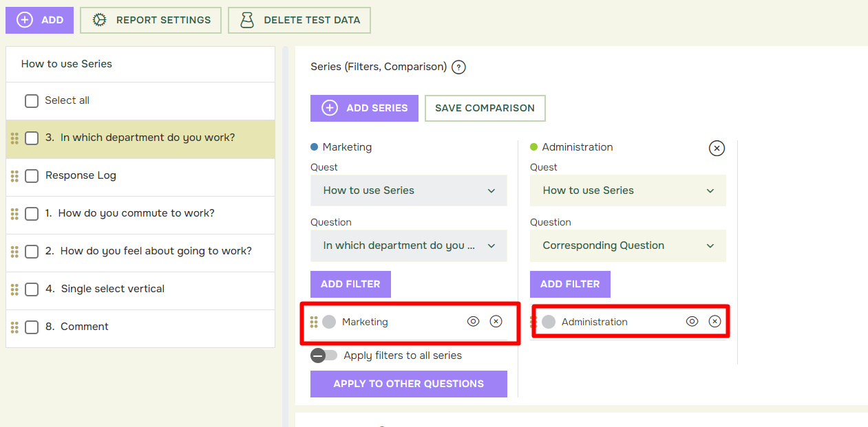
Task: Click the green dot of Administration series
Action: [533, 147]
